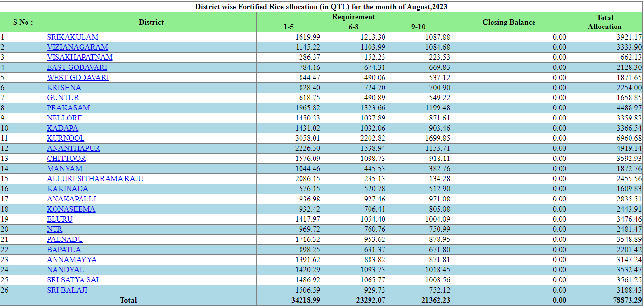Select Sri Balaji 1-5 value 1506.59
The image size is (644, 306).
point(308,290)
